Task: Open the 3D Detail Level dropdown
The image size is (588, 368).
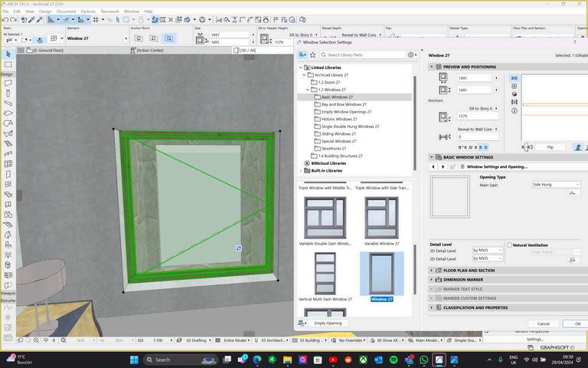Action: (487, 251)
